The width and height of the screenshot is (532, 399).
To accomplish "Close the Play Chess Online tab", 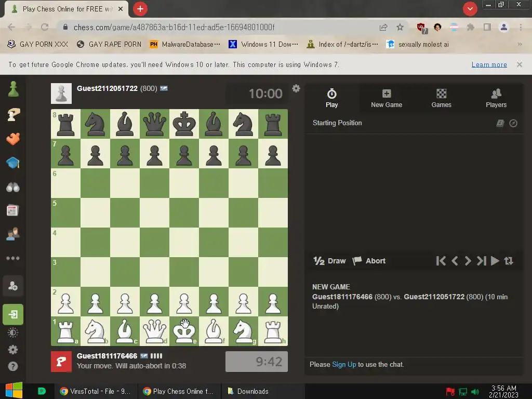I will 121,9.
